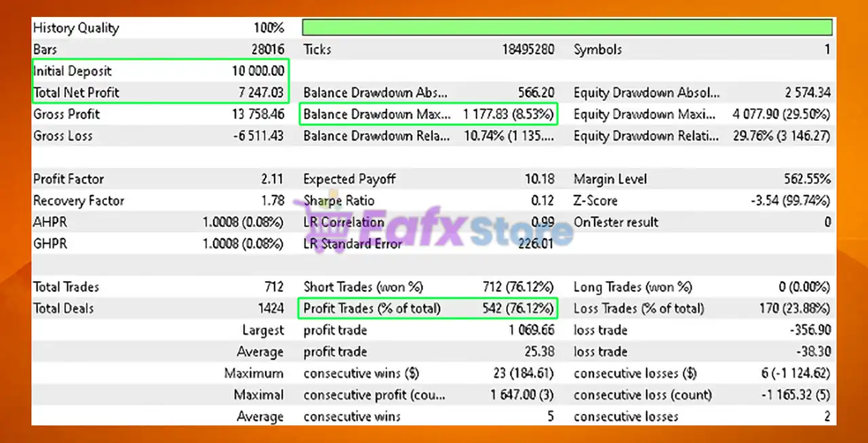Select the Initial Deposit value 10 000.00
The width and height of the screenshot is (868, 443).
click(x=257, y=71)
